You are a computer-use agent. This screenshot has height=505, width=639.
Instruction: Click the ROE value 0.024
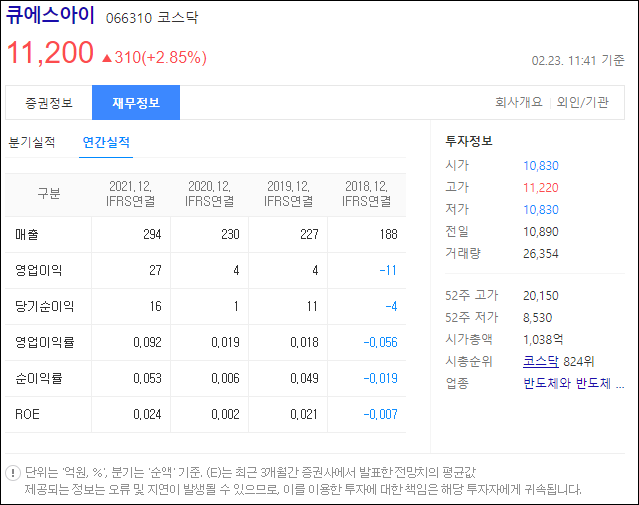[x=147, y=414]
